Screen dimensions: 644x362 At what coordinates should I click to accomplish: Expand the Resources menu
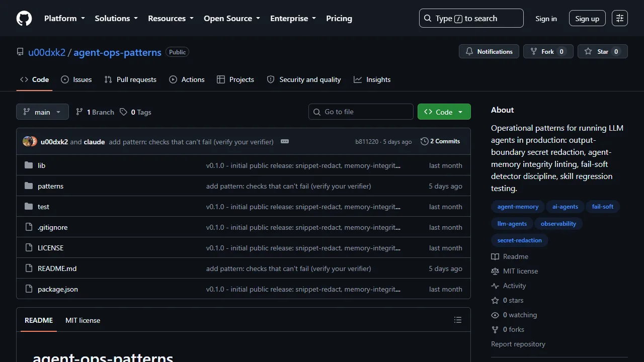click(171, 19)
